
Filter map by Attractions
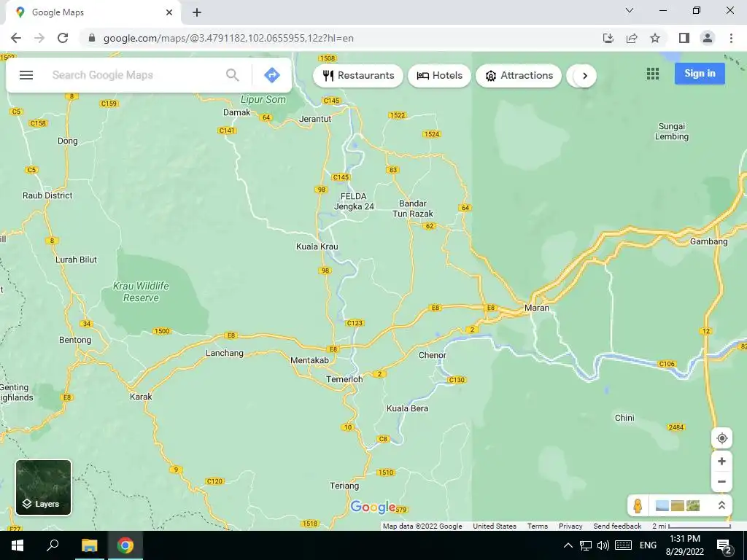point(519,76)
